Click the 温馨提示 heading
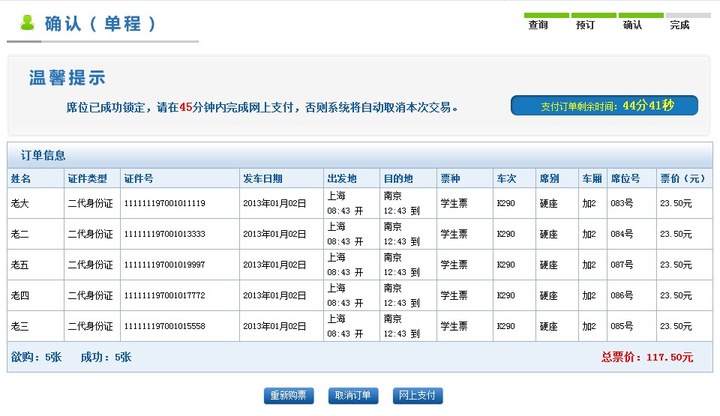This screenshot has height=416, width=720. click(x=68, y=78)
